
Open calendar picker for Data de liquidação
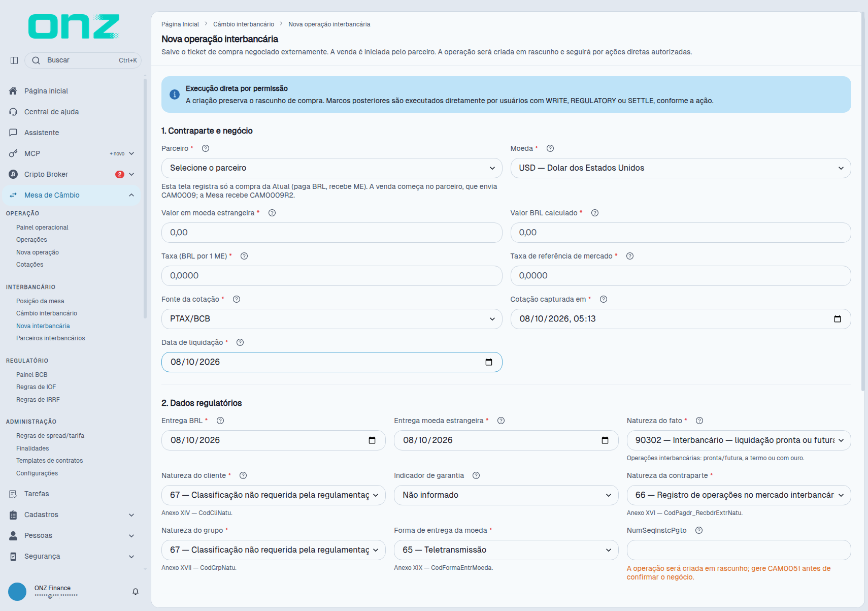click(x=489, y=362)
